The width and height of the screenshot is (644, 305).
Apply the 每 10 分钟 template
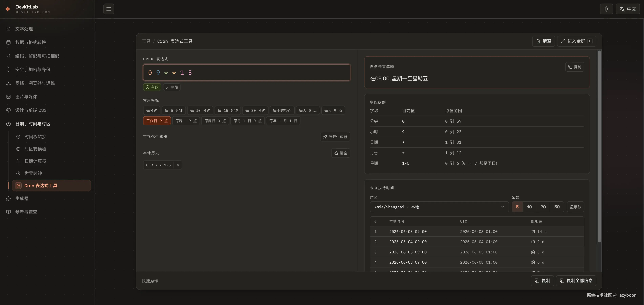200,110
